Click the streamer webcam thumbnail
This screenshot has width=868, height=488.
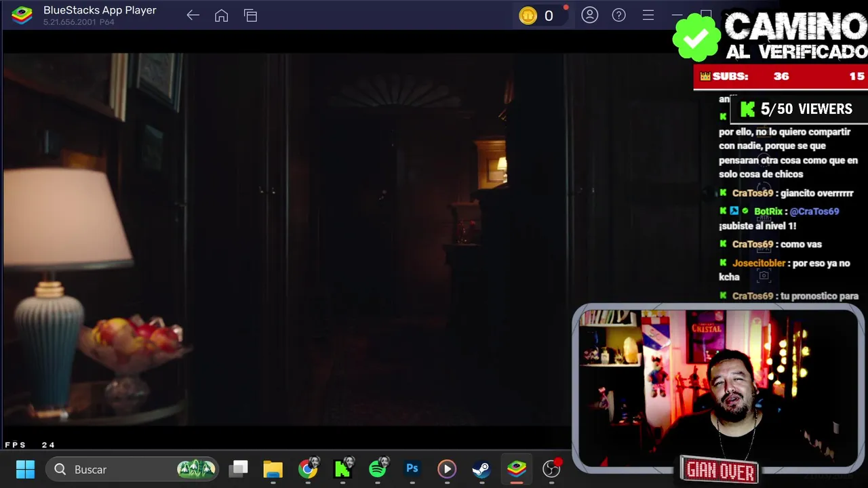tap(718, 388)
